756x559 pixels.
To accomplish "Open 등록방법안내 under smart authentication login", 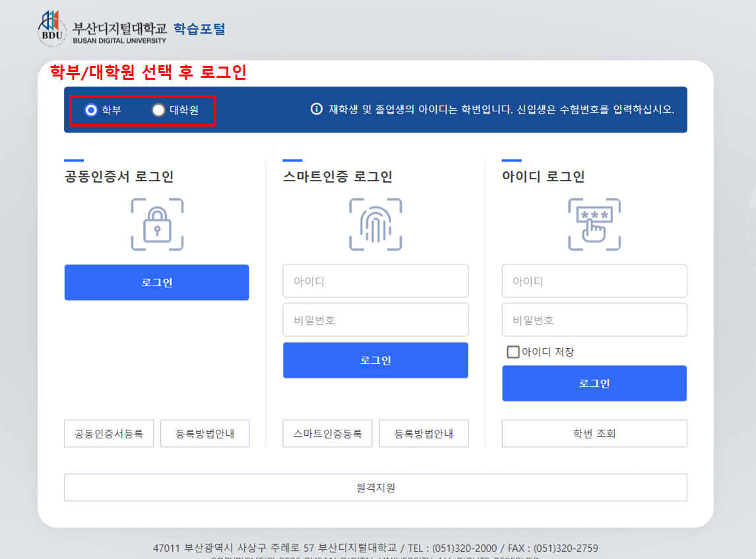I will [x=424, y=433].
